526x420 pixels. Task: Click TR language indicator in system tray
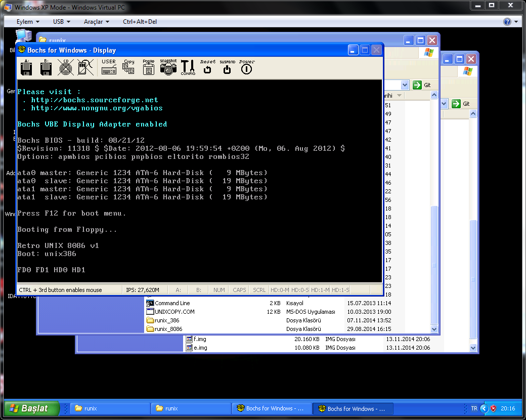pos(474,408)
